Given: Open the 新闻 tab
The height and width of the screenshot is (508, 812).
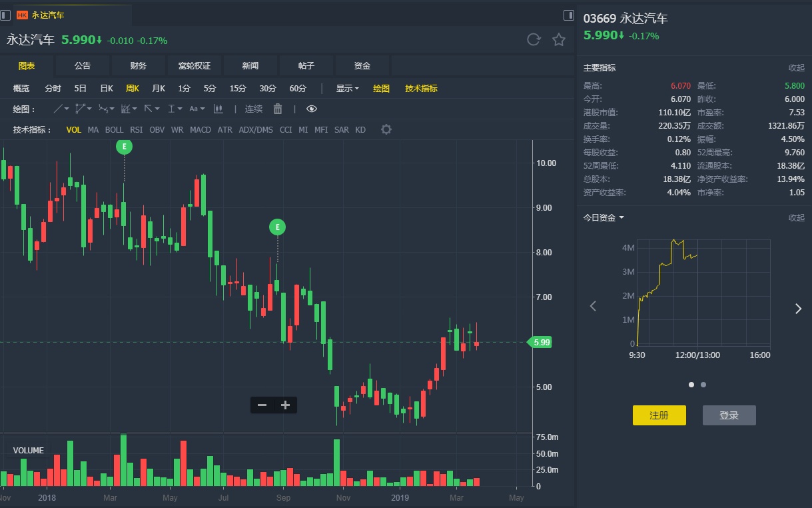Looking at the screenshot, I should [250, 66].
